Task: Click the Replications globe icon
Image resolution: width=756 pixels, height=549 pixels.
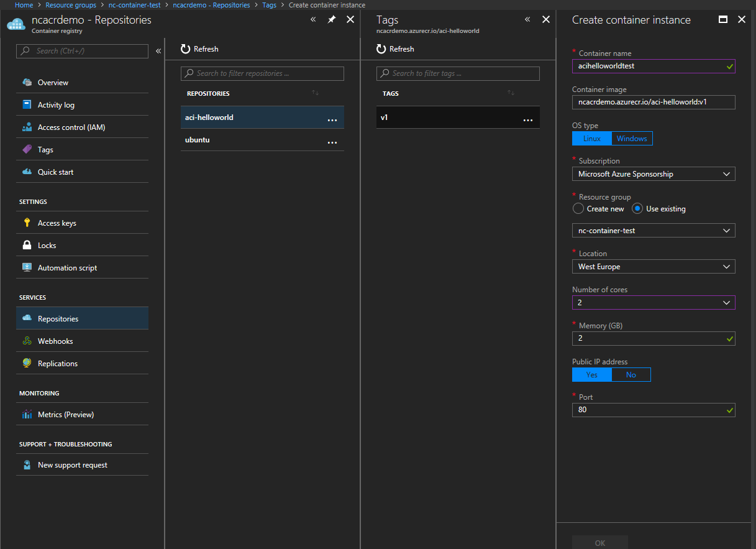Action: [x=27, y=364]
